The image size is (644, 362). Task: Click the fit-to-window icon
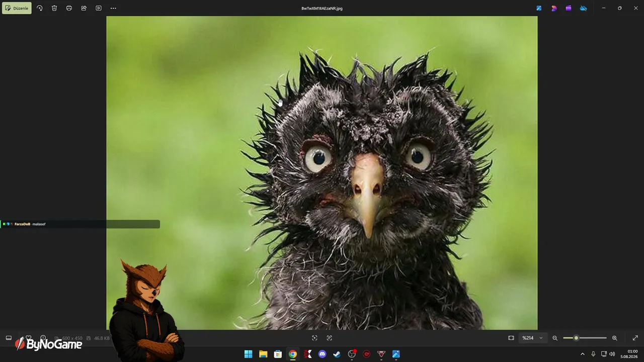(511, 338)
